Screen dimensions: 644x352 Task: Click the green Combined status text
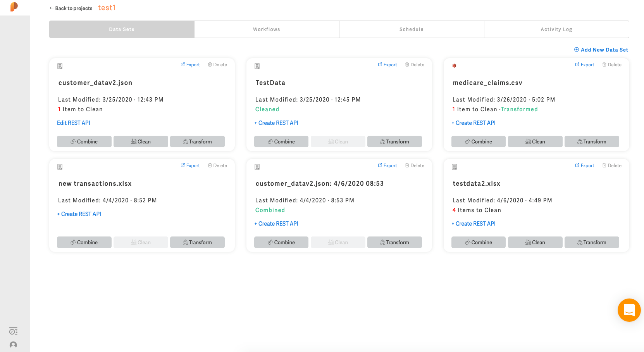[x=270, y=210]
